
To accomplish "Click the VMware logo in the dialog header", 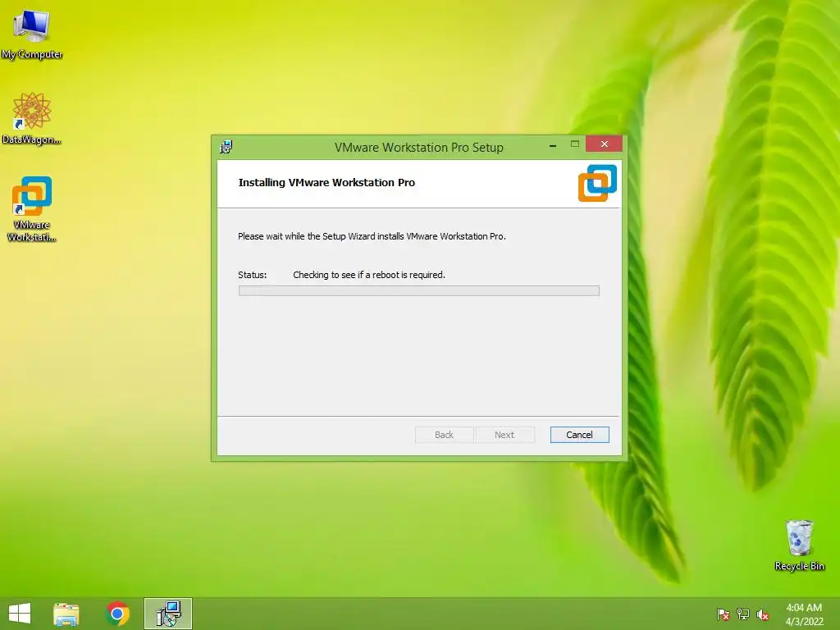I will click(597, 183).
